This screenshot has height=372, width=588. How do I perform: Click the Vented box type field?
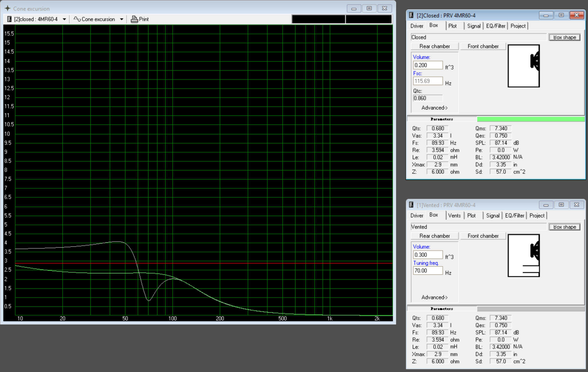point(479,227)
